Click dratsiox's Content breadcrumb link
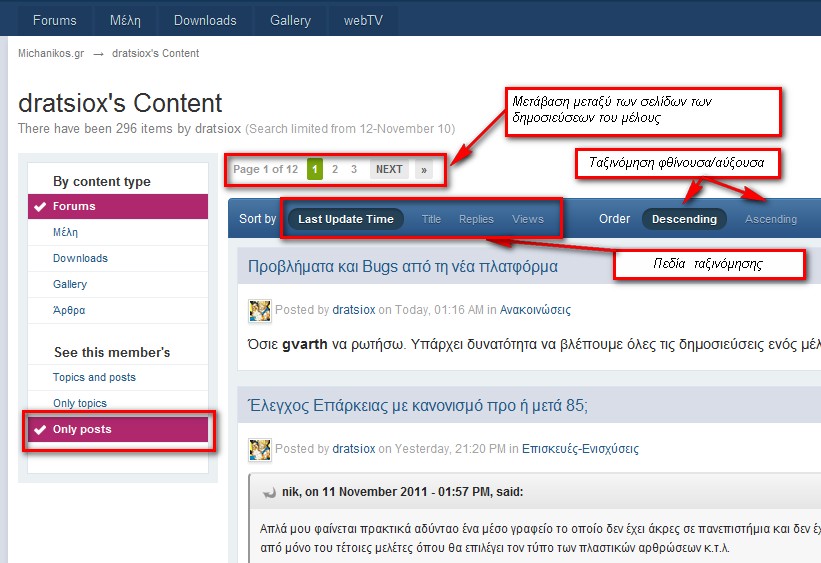Screen dimensions: 821x563 tap(156, 53)
